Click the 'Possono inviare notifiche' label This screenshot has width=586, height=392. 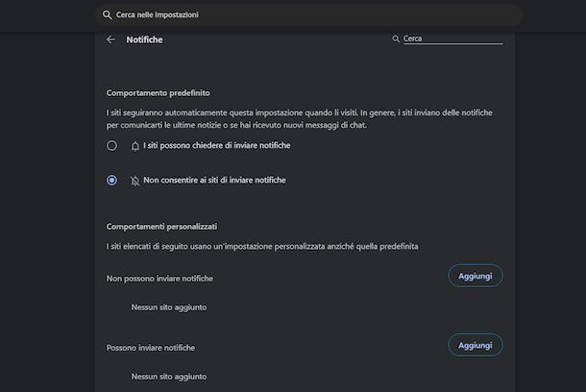[151, 348]
